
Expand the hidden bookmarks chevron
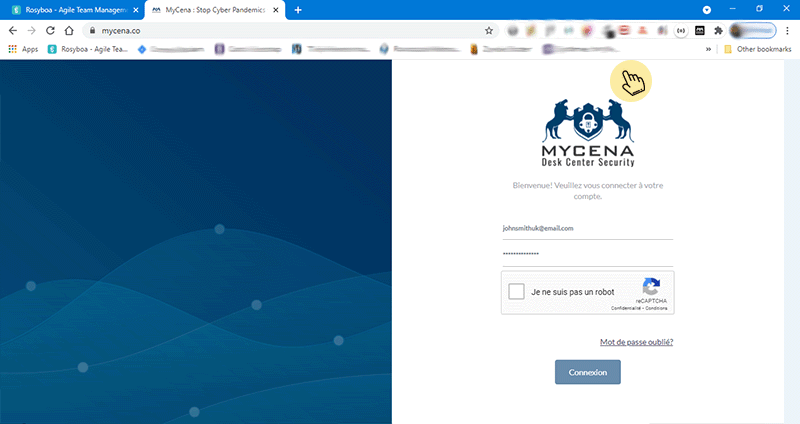click(x=709, y=48)
